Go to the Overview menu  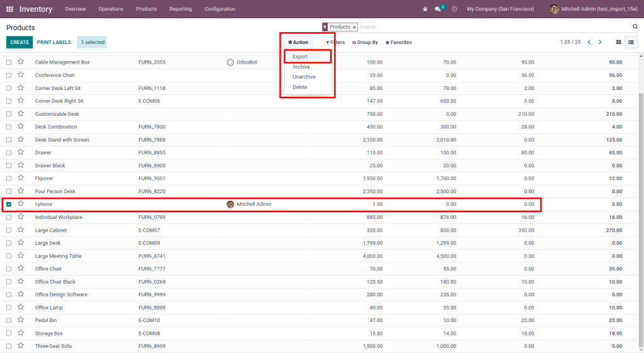click(x=75, y=9)
